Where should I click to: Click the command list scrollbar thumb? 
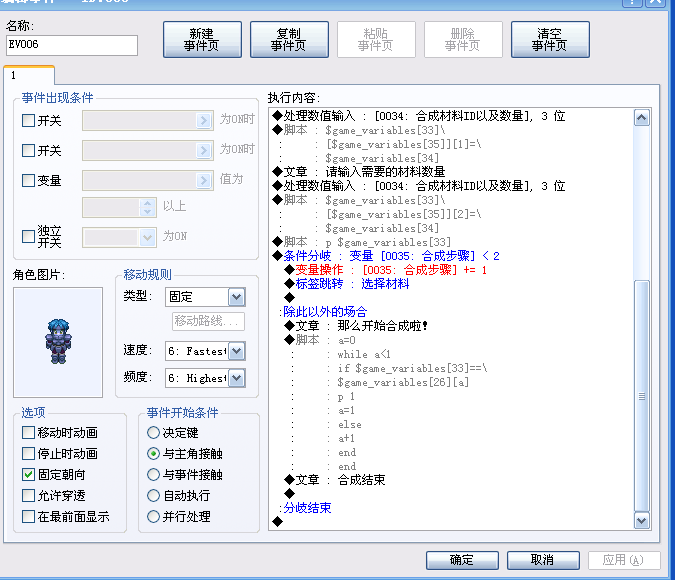click(x=641, y=395)
